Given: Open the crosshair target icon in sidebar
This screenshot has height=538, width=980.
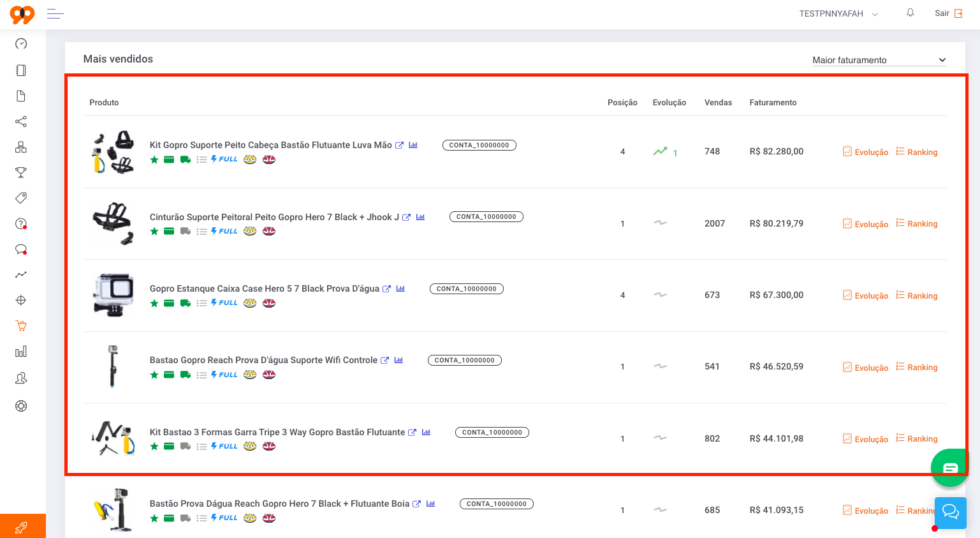Looking at the screenshot, I should [x=21, y=300].
